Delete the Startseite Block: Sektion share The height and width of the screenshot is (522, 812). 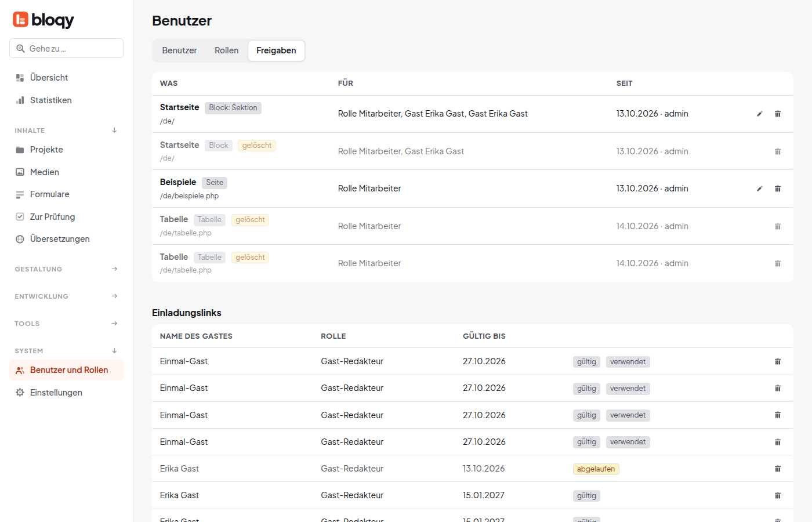778,114
